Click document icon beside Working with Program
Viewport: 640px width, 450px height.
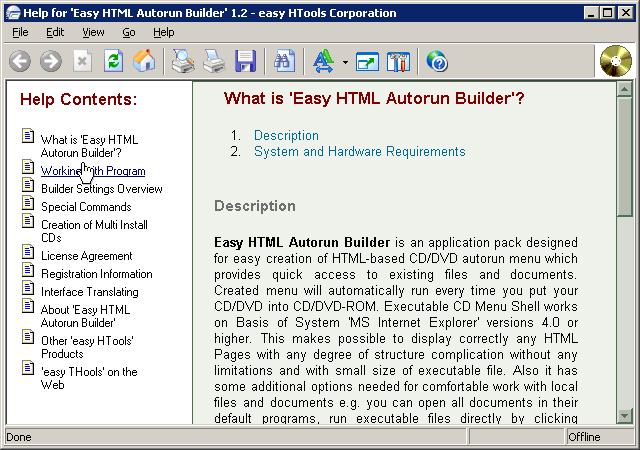tap(28, 166)
